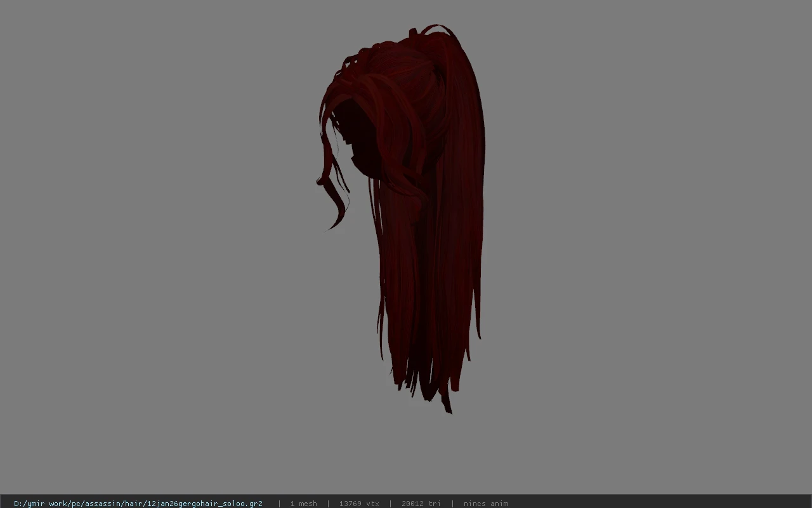Click the separator after the file path
The height and width of the screenshot is (508, 812).
click(279, 504)
